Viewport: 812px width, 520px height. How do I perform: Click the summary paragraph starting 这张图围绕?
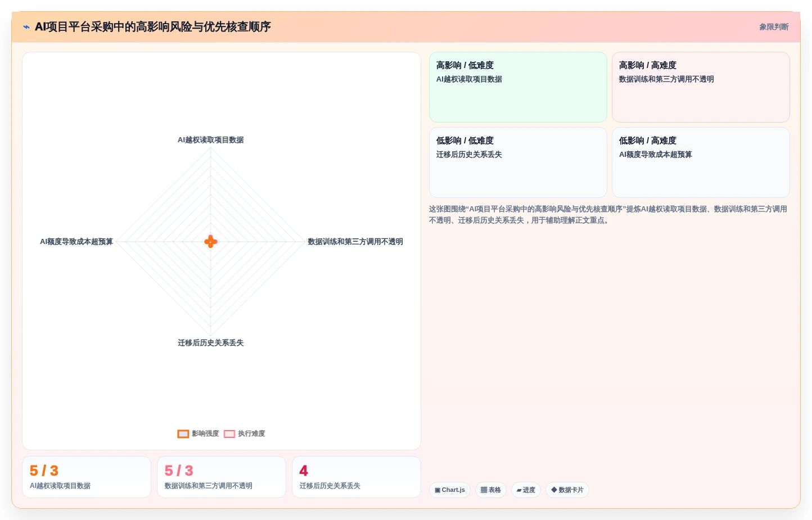point(608,215)
